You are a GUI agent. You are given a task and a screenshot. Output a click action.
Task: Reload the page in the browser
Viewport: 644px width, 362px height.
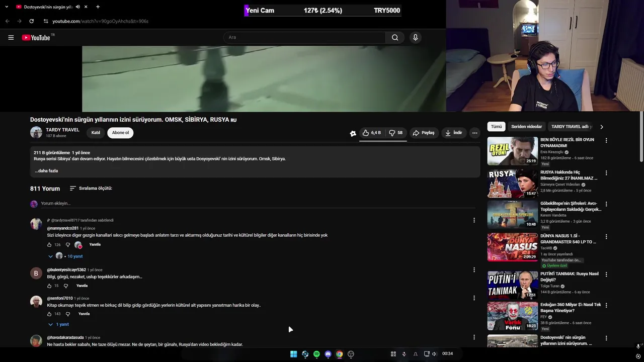pyautogui.click(x=31, y=21)
